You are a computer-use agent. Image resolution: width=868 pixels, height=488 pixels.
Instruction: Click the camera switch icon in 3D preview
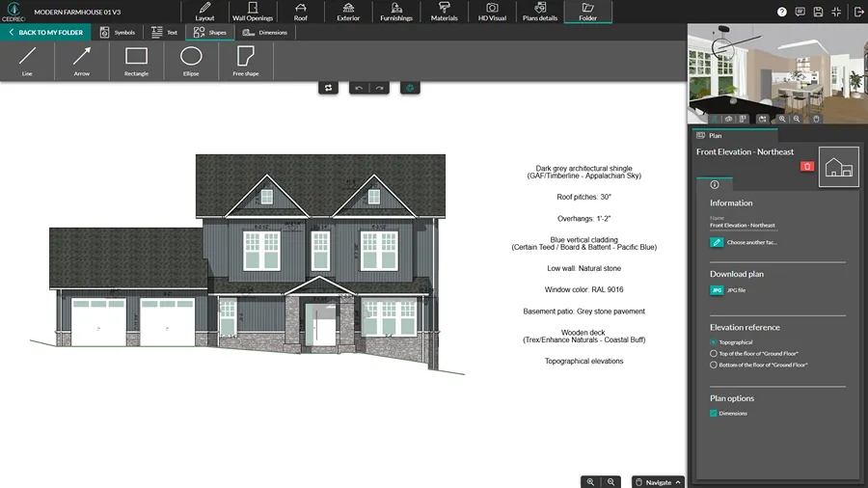click(762, 119)
